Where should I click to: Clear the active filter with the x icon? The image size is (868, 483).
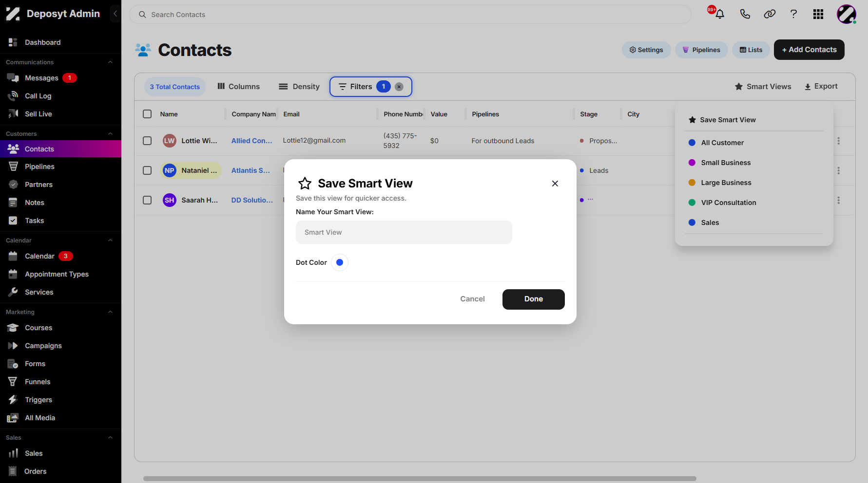click(399, 87)
